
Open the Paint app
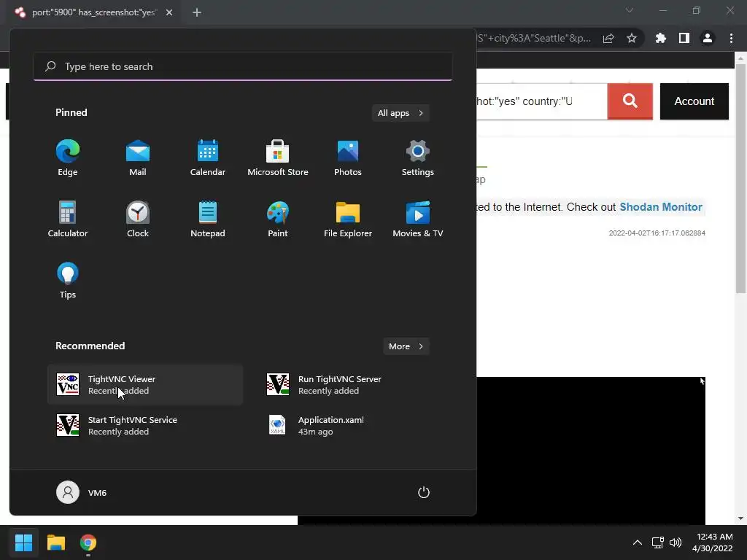278,219
